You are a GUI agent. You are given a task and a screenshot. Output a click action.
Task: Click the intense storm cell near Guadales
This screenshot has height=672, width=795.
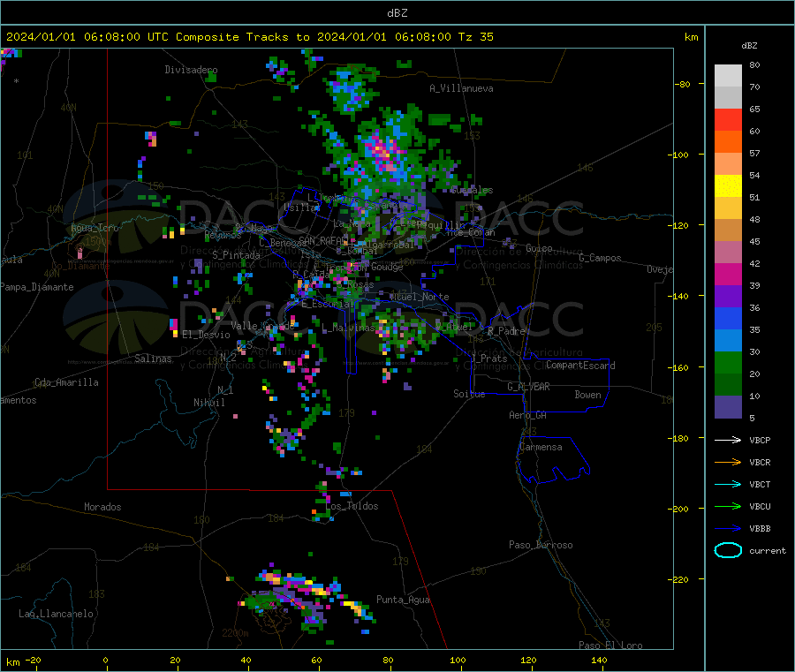(384, 152)
